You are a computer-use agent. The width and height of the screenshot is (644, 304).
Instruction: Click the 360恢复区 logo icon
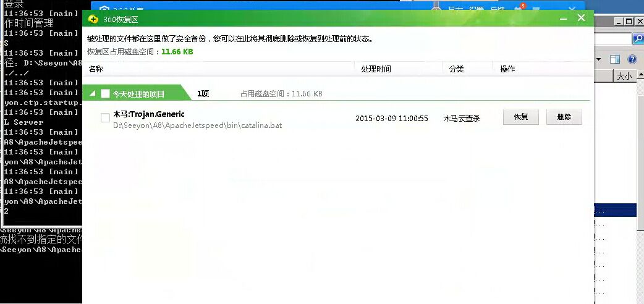(x=93, y=19)
